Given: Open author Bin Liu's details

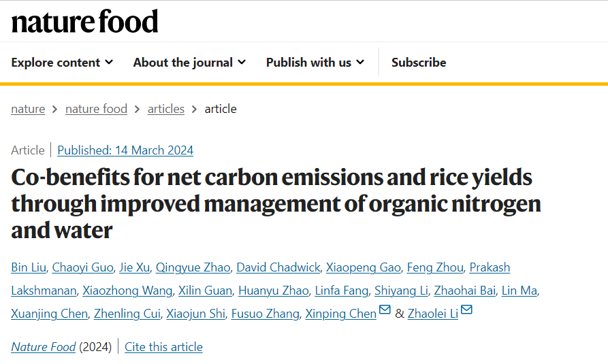Looking at the screenshot, I should 29,267.
